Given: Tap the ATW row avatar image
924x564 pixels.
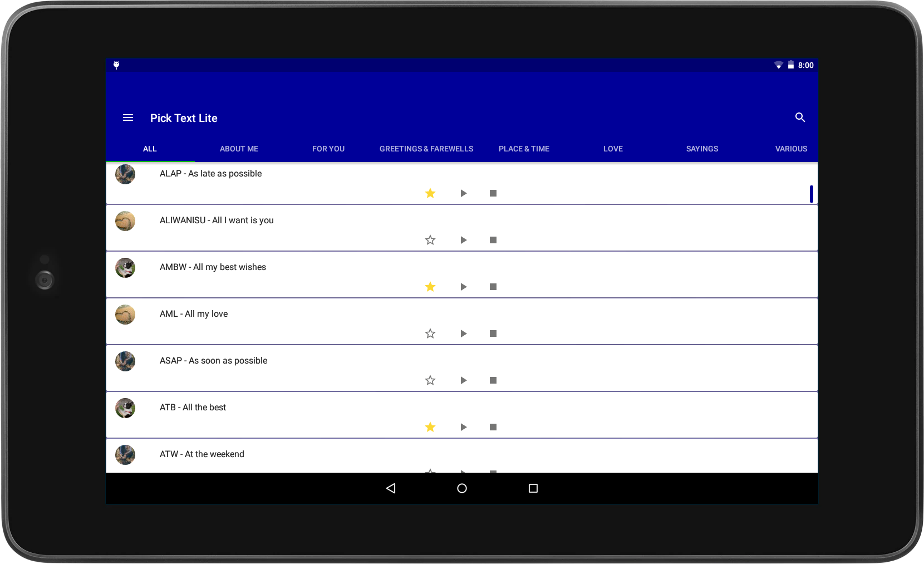Looking at the screenshot, I should (125, 455).
